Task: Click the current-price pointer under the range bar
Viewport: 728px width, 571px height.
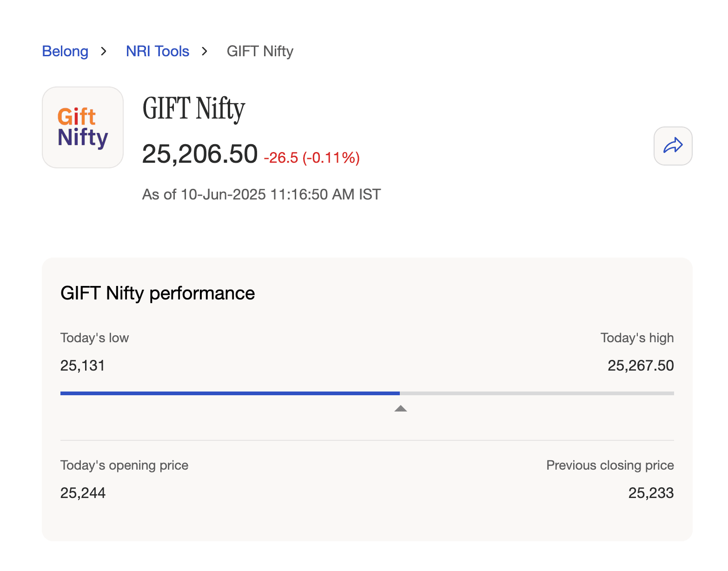Action: click(400, 409)
